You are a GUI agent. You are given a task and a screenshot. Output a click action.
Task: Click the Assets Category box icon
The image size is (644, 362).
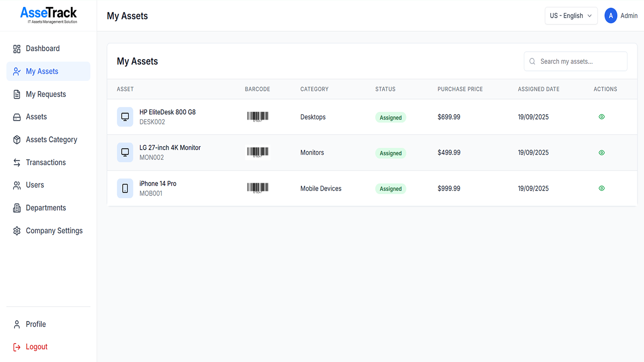(x=17, y=140)
